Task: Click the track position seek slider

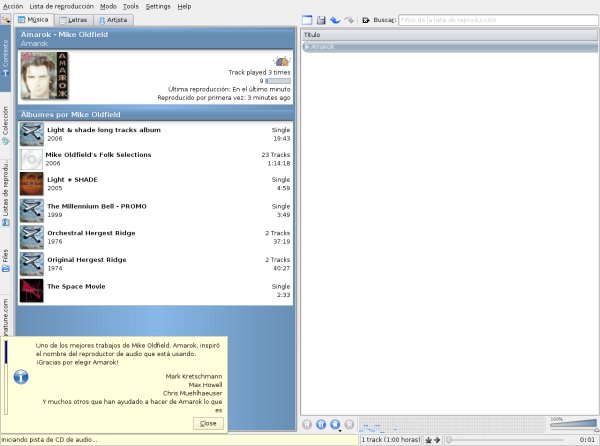Action: coord(505,440)
